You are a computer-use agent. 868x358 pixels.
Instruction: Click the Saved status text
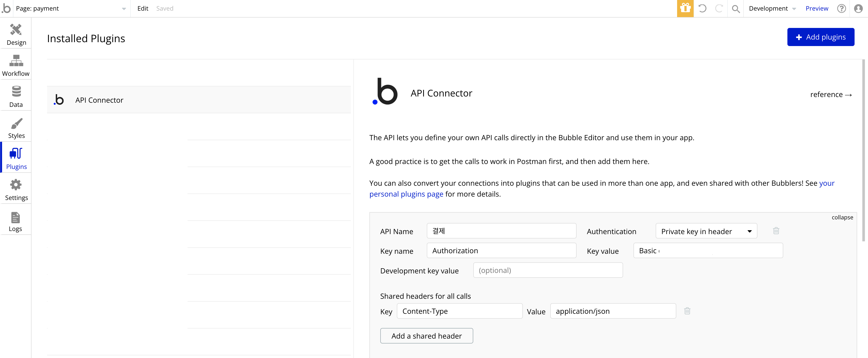165,9
